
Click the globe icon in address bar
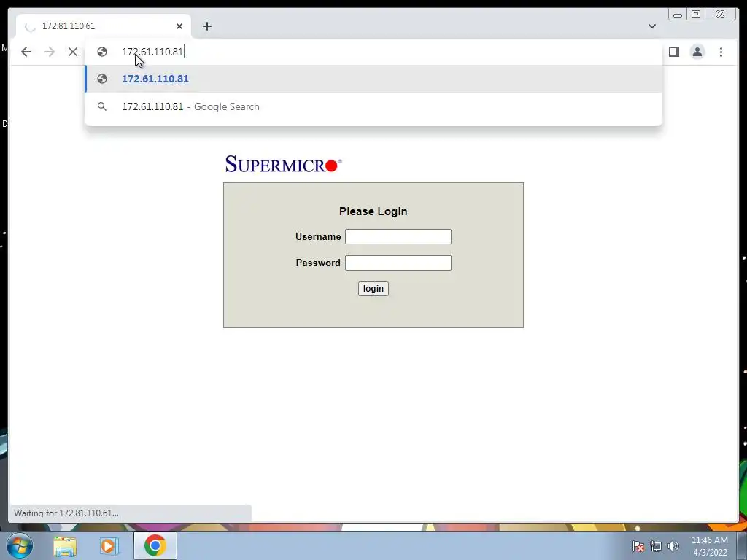tap(102, 52)
